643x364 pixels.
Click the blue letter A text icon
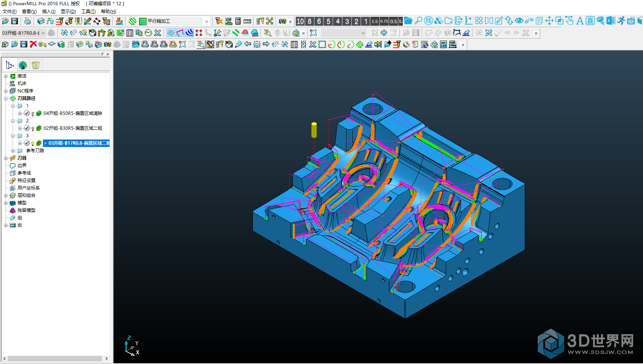click(580, 21)
